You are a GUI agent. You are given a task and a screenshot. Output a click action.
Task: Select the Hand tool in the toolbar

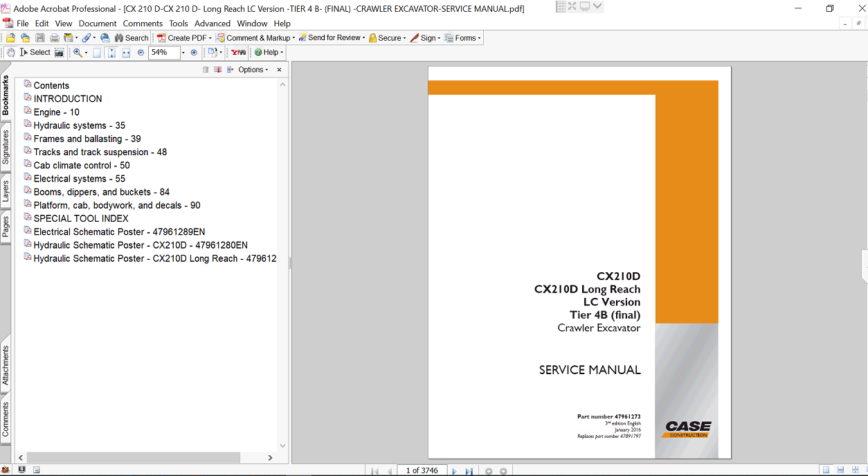pos(10,52)
